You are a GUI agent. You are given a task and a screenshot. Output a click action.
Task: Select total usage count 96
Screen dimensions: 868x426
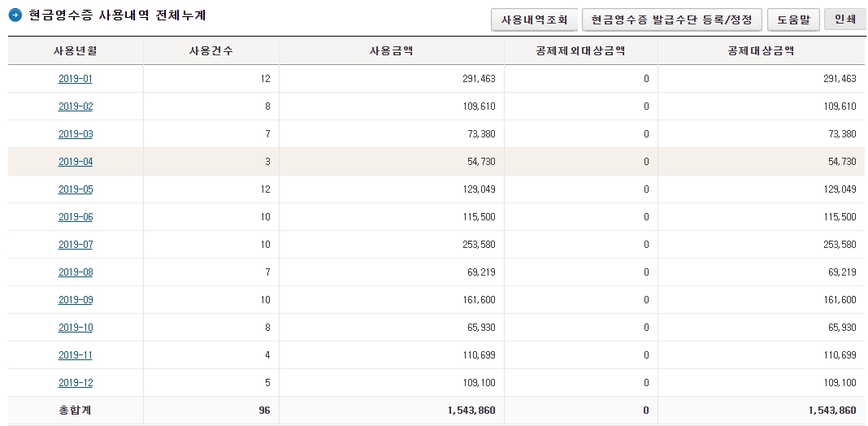[264, 411]
